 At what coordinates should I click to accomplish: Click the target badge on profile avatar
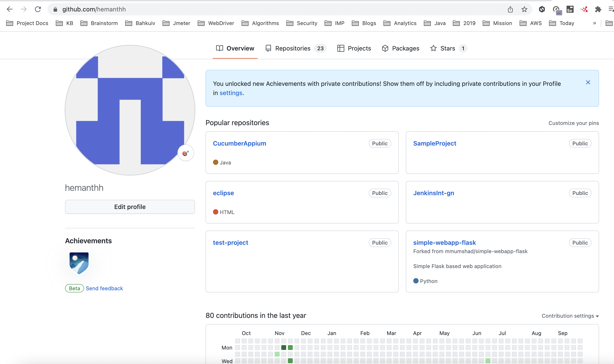(x=186, y=153)
